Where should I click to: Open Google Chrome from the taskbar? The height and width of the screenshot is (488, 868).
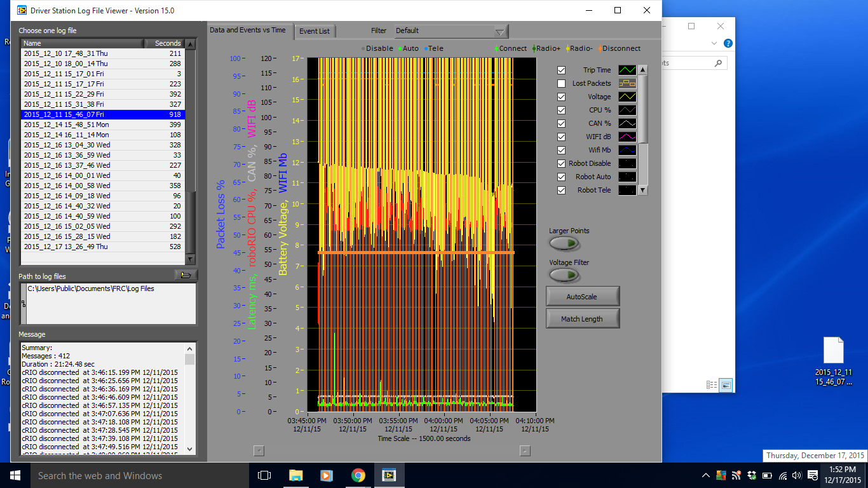pyautogui.click(x=358, y=475)
